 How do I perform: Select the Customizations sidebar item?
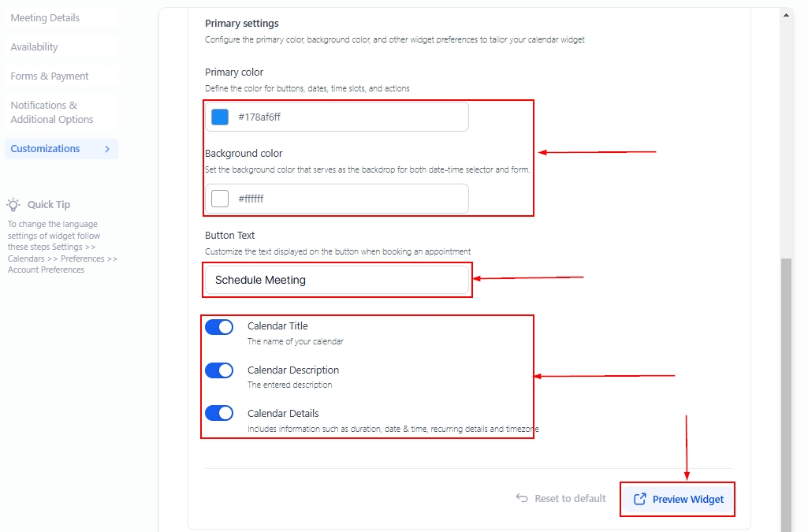45,149
